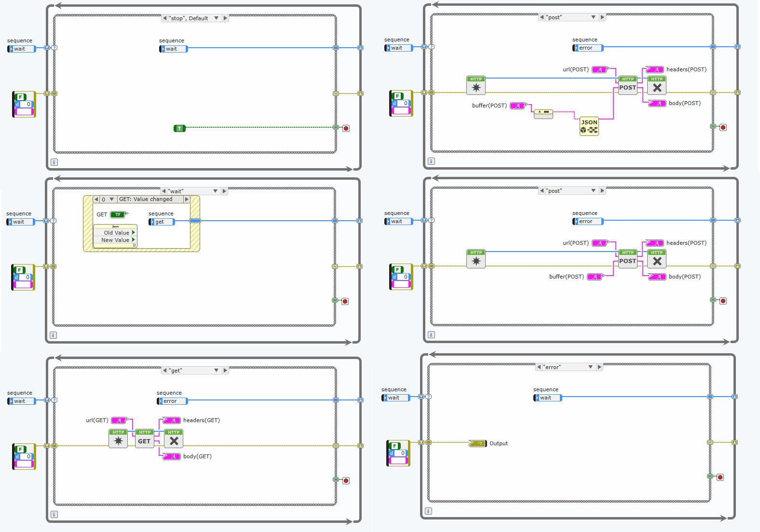The width and height of the screenshot is (760, 532).
Task: Click the JSON flatten node in the post case
Action: [x=589, y=126]
